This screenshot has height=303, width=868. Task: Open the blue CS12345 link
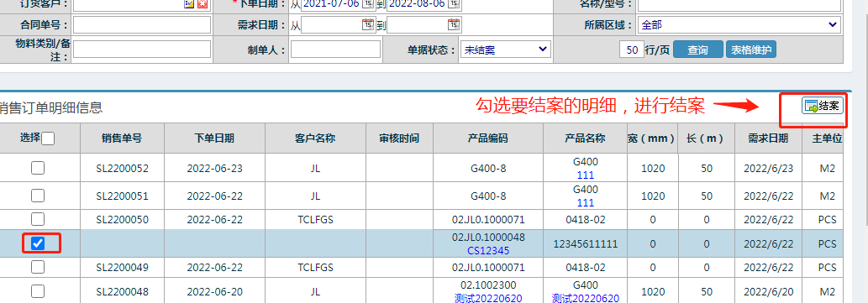[488, 250]
